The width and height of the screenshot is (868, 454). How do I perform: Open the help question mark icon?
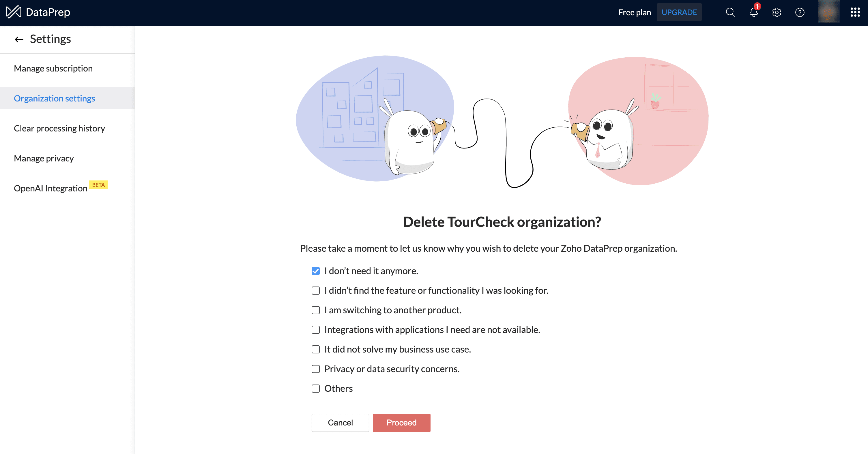tap(800, 12)
